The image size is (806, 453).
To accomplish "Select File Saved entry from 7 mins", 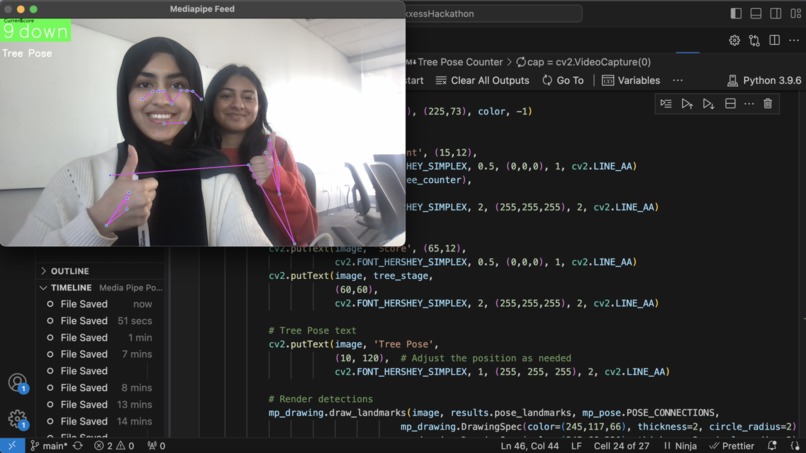I will [x=99, y=354].
